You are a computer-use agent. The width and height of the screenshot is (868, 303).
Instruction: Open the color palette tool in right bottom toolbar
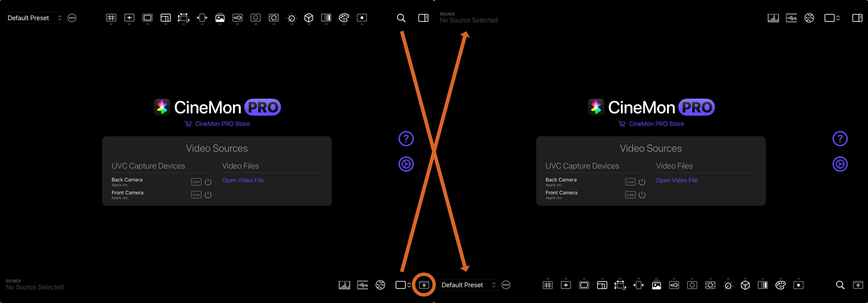(x=780, y=285)
